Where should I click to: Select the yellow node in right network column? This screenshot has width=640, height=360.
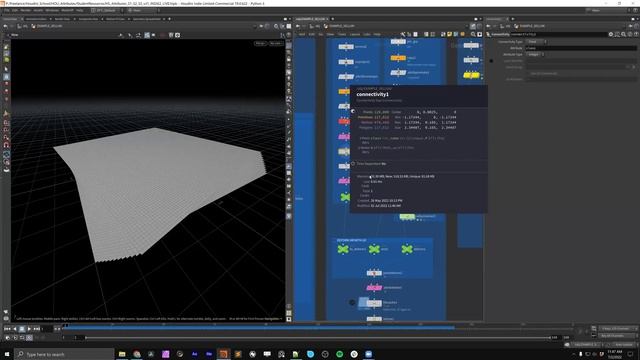click(x=471, y=75)
